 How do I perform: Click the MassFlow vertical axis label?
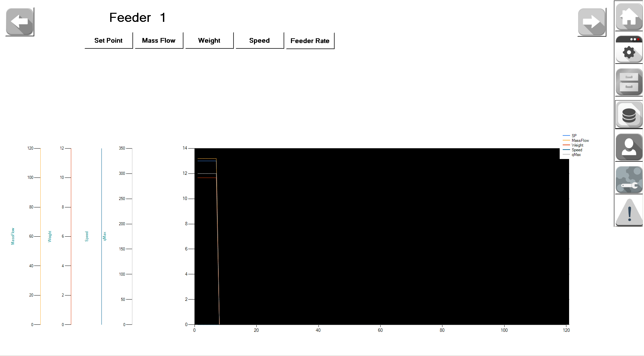13,236
